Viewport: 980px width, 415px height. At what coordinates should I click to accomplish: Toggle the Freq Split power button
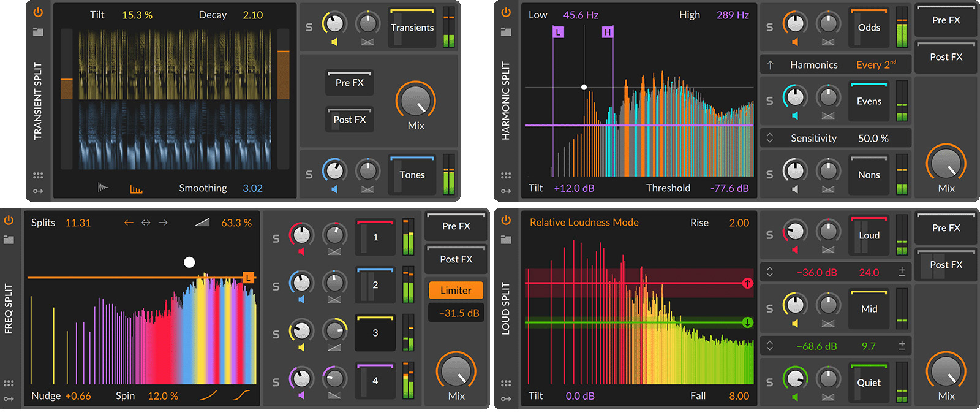9,220
